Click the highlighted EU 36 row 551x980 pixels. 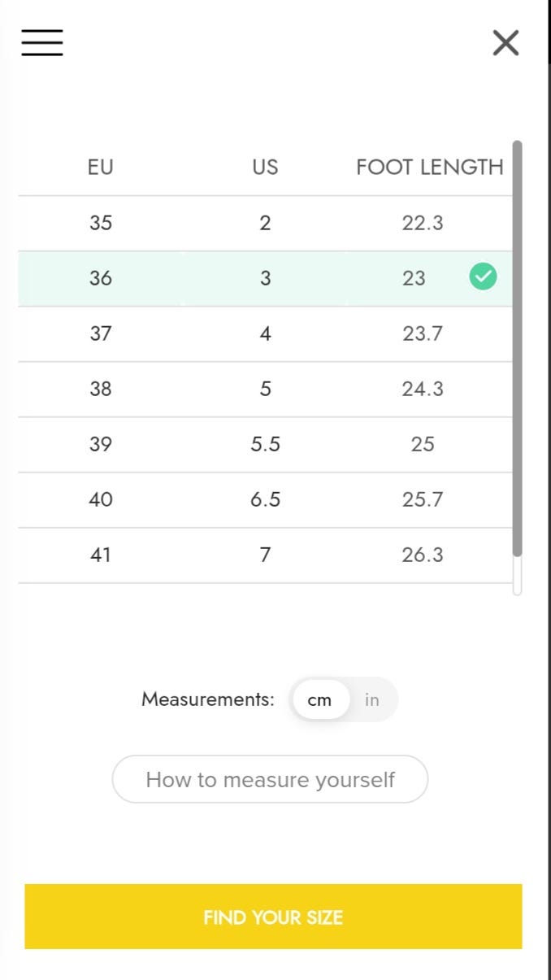(x=101, y=278)
